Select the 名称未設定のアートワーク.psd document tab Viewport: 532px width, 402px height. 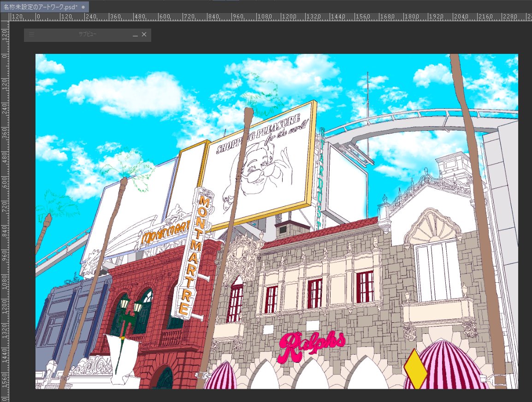pos(44,7)
